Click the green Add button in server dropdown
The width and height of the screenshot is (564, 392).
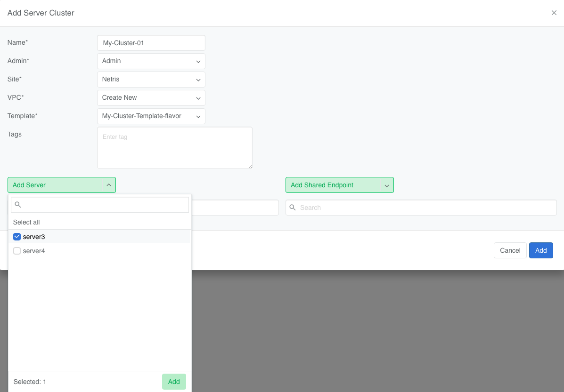point(174,382)
